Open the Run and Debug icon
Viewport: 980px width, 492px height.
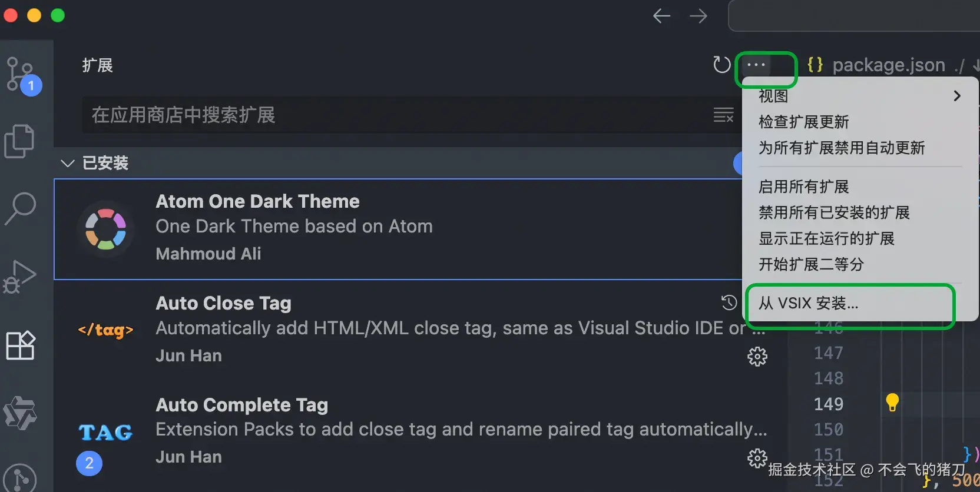(x=19, y=277)
